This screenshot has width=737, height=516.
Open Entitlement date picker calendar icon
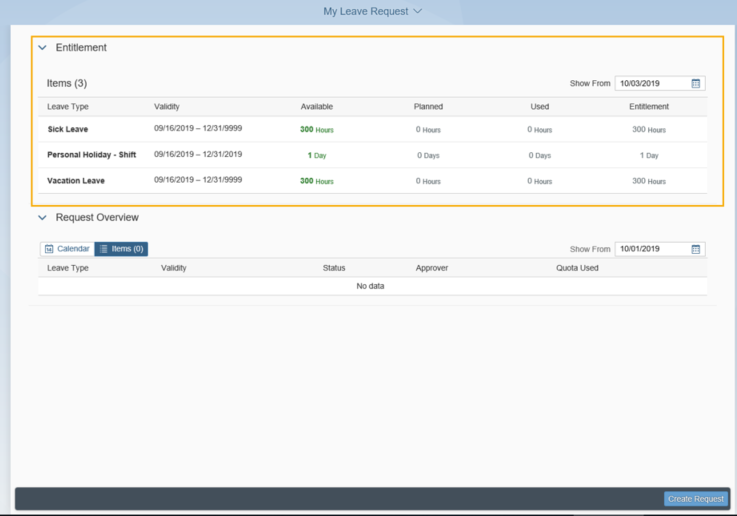(696, 84)
